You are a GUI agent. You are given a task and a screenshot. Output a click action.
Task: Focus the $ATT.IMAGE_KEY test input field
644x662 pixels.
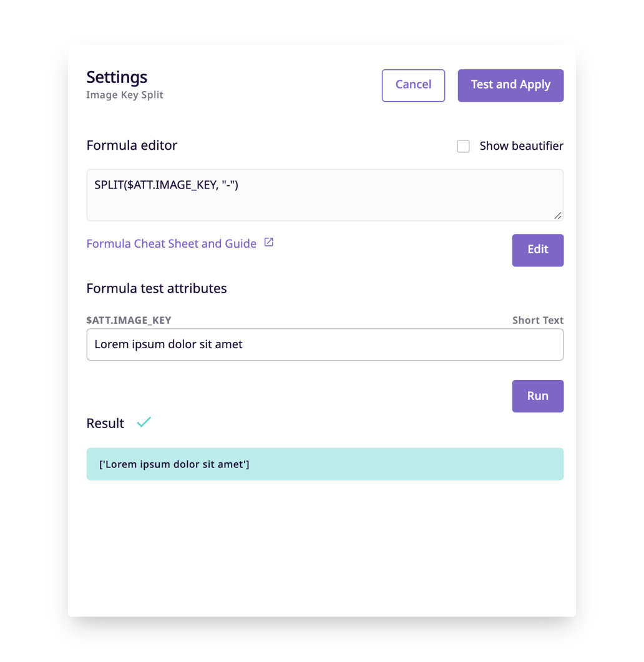[x=324, y=344]
